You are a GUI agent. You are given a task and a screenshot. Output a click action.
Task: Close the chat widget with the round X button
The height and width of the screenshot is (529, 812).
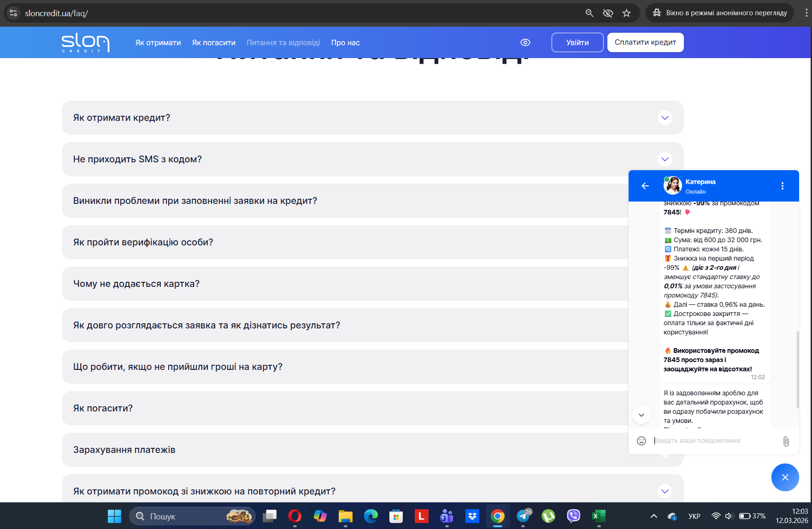tap(785, 477)
